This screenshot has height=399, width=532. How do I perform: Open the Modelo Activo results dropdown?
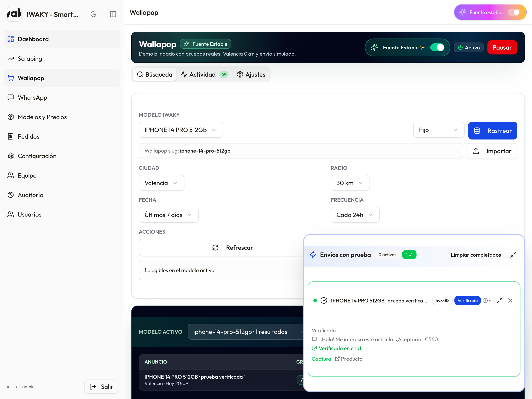[246, 332]
